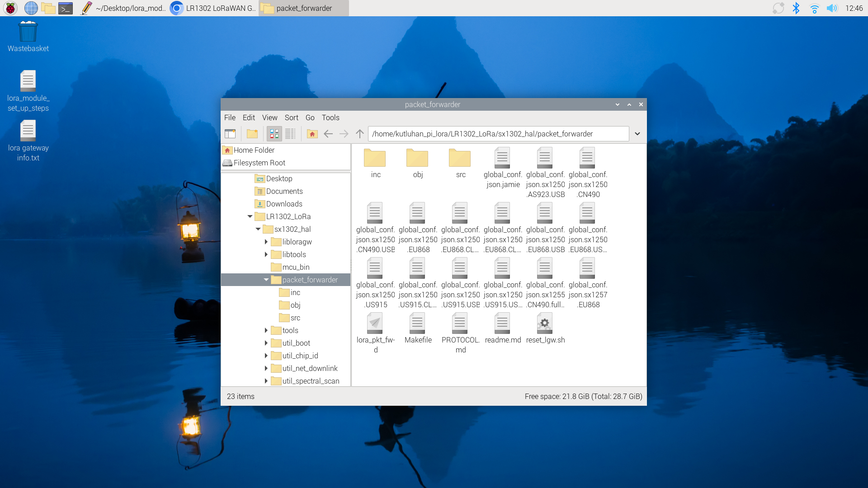
Task: Click the Home folder toolbar icon
Action: 312,134
